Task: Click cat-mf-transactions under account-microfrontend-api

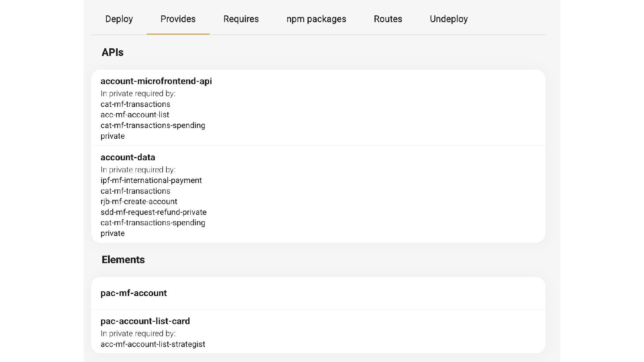Action: 135,104
